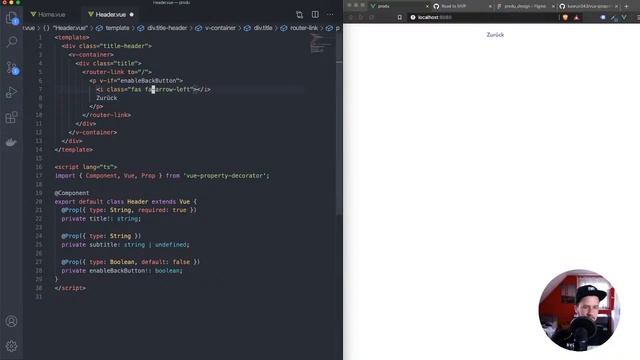
Task: Close the Figma browser tab
Action: click(x=553, y=7)
